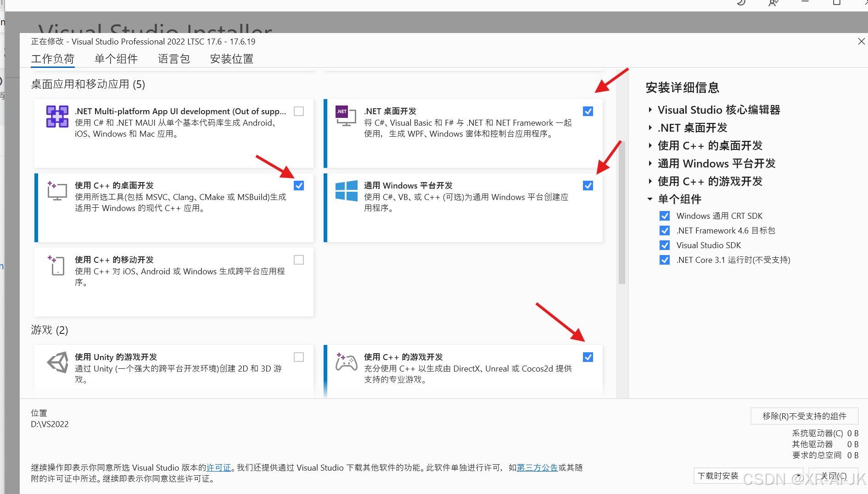Select the 使用 C++ 的桌面开发 workload title
The width and height of the screenshot is (868, 494).
click(114, 186)
